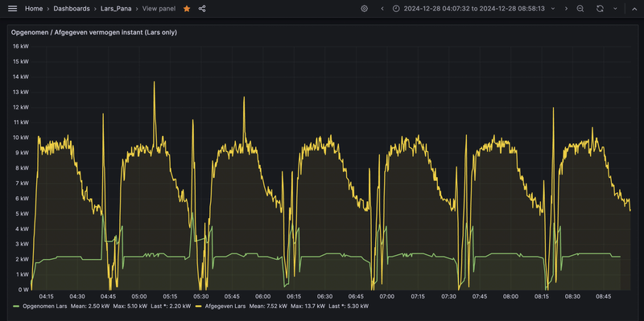The width and height of the screenshot is (644, 321).
Task: Click the Max: 13.7 kW legend value
Action: 308,306
